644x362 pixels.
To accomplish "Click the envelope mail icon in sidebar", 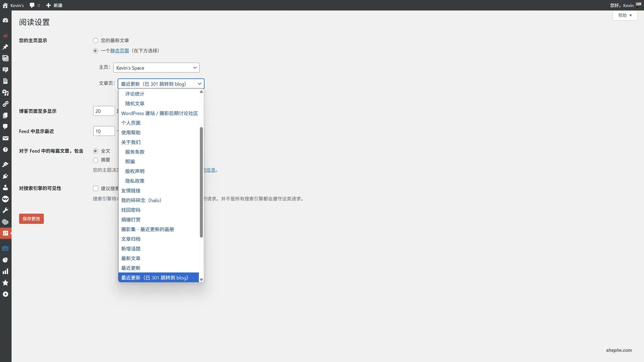I will point(5,138).
